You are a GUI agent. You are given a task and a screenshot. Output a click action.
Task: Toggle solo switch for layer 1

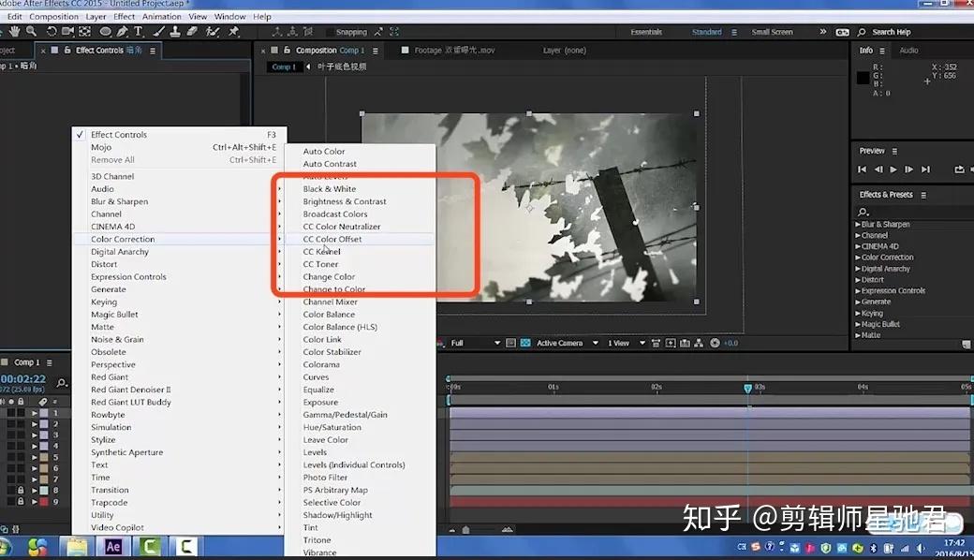pyautogui.click(x=11, y=413)
